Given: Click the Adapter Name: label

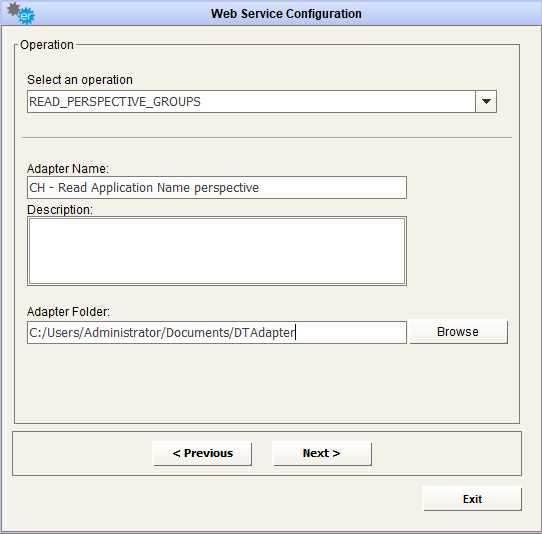Looking at the screenshot, I should click(68, 169).
